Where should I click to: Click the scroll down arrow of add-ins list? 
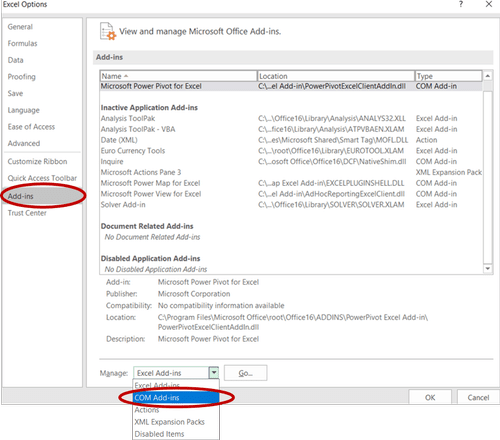coord(488,269)
